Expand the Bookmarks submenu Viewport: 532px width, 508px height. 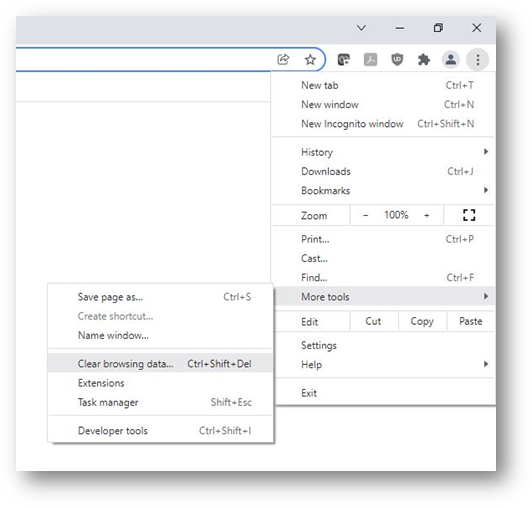coord(383,190)
